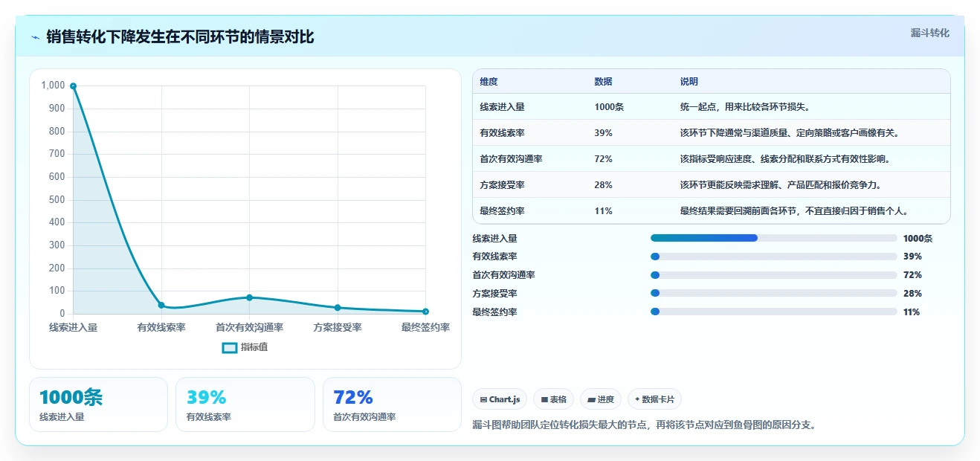Click the chart point above 首次有效沟通率
The width and height of the screenshot is (980, 461).
tap(249, 297)
